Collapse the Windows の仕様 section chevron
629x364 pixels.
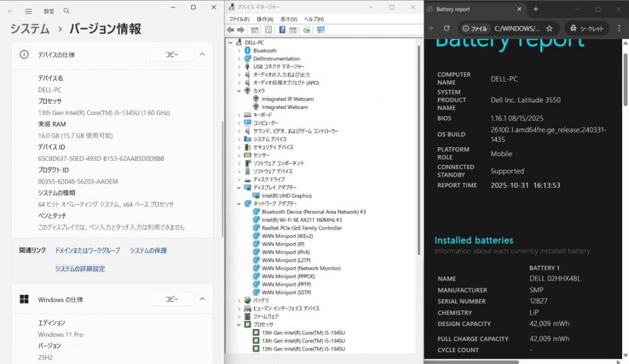(x=202, y=299)
